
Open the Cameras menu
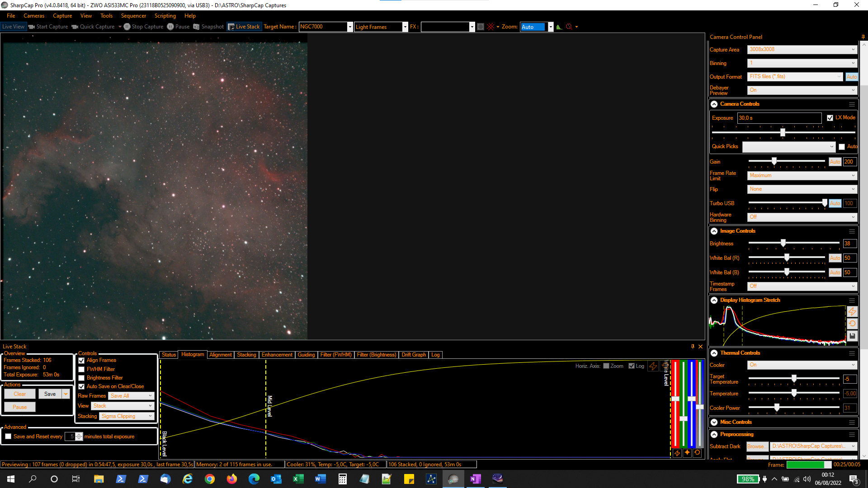click(34, 16)
